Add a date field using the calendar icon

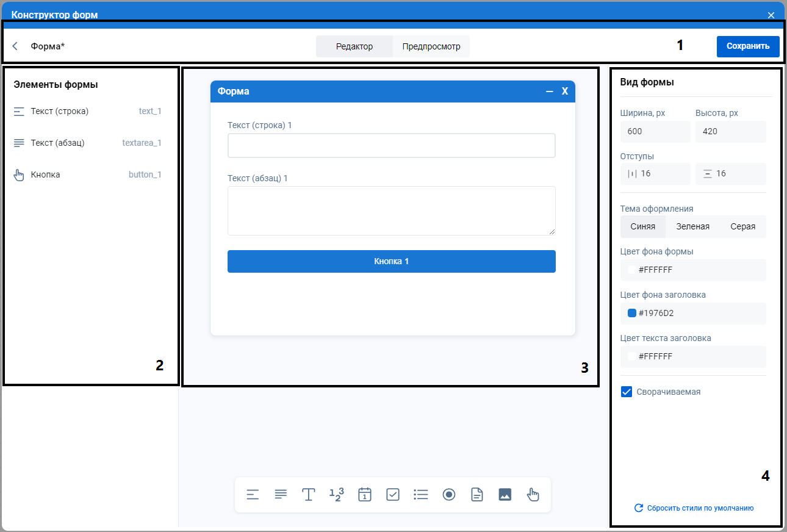click(365, 494)
